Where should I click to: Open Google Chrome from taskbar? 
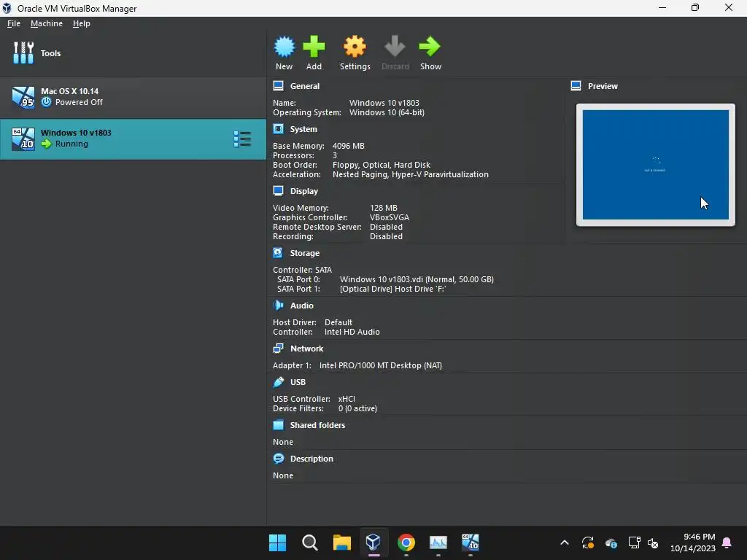click(406, 542)
